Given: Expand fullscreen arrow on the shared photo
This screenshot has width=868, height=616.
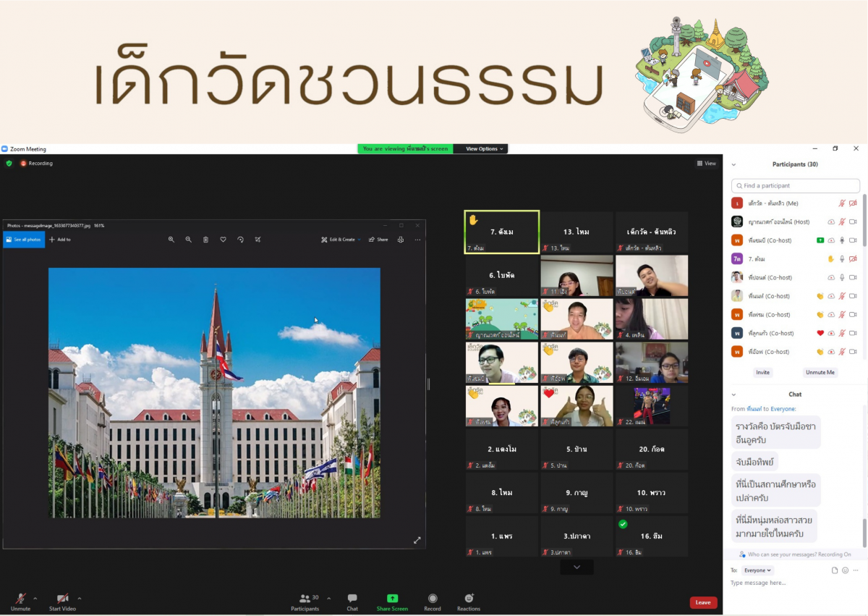Looking at the screenshot, I should 417,540.
